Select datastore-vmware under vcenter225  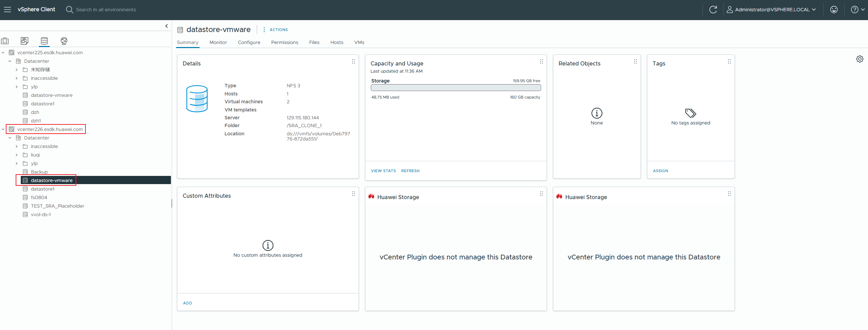click(51, 95)
